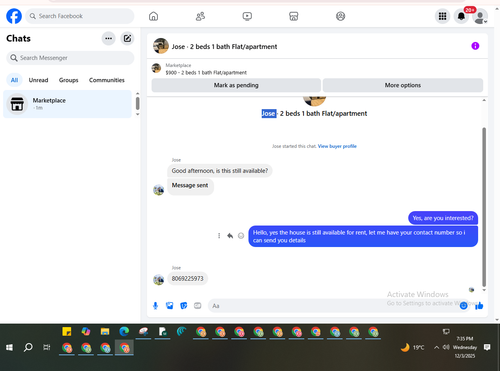Open the account profile menu

pyautogui.click(x=480, y=16)
